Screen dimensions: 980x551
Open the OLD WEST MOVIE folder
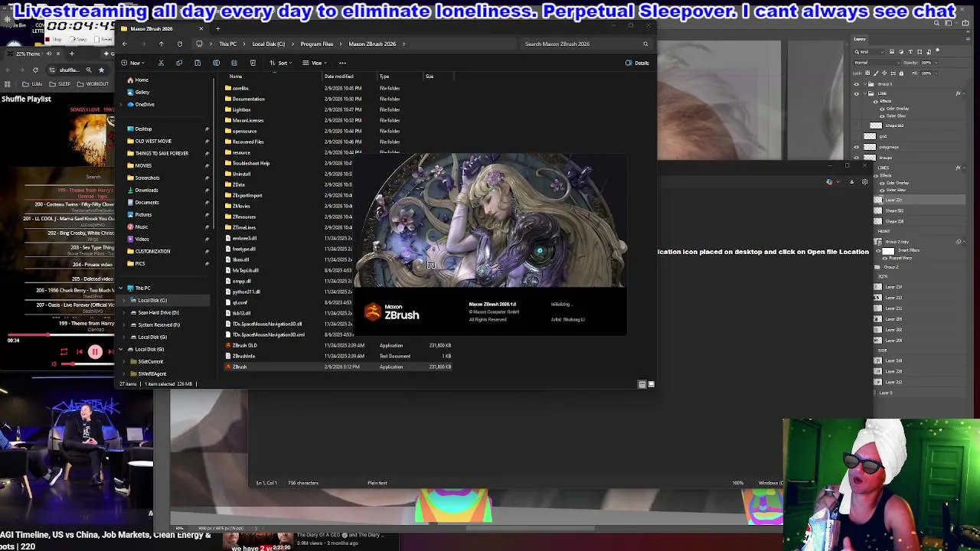point(153,141)
